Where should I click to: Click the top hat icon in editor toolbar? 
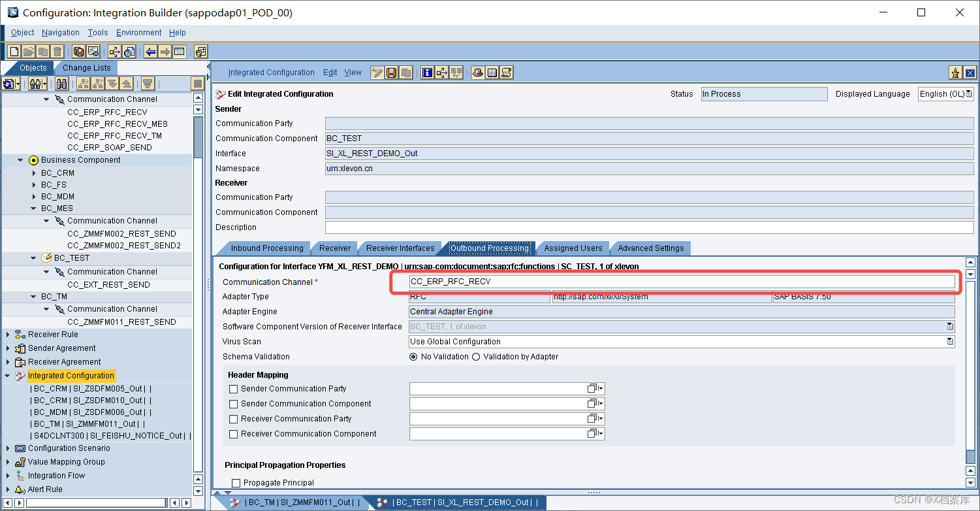(x=478, y=73)
